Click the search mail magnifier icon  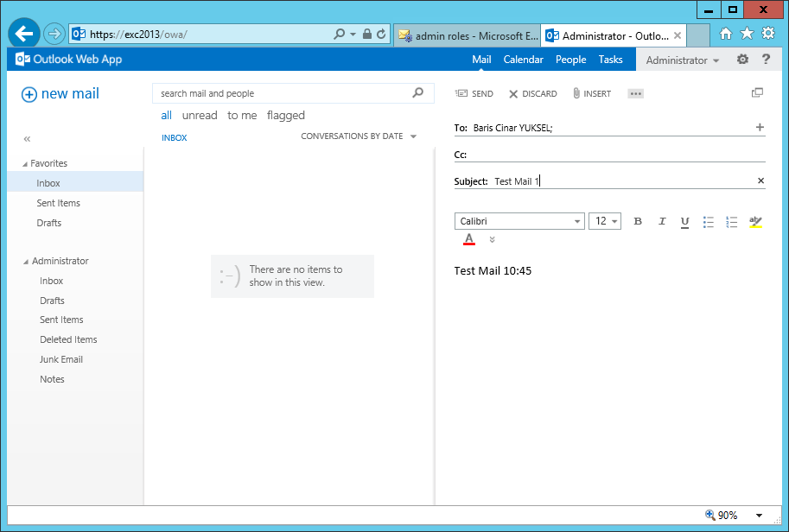(417, 93)
